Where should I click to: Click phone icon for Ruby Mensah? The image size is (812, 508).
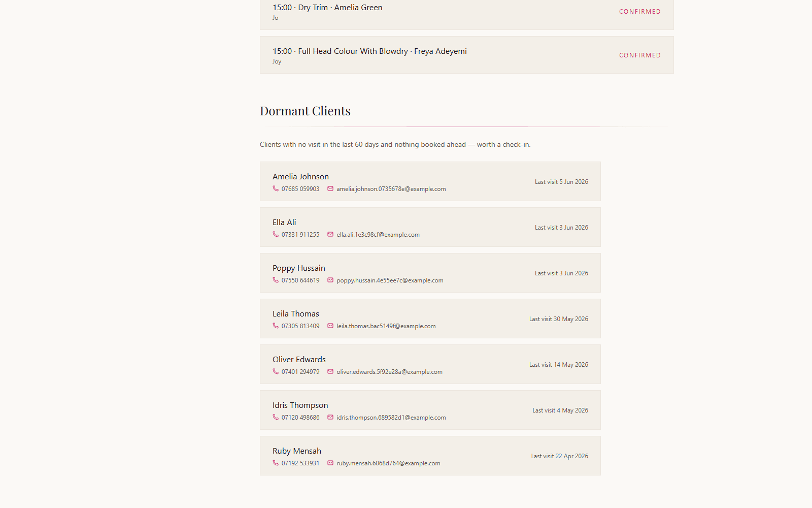tap(276, 463)
